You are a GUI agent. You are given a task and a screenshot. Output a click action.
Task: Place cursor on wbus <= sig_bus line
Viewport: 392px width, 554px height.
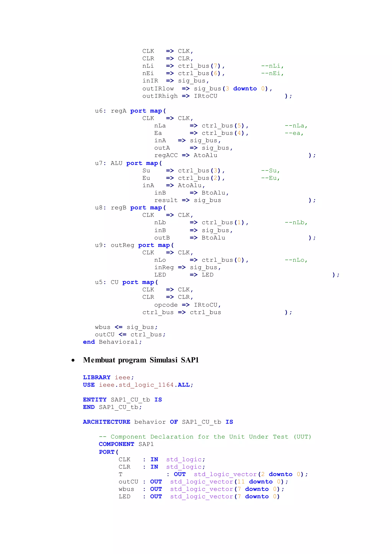[x=126, y=327]
